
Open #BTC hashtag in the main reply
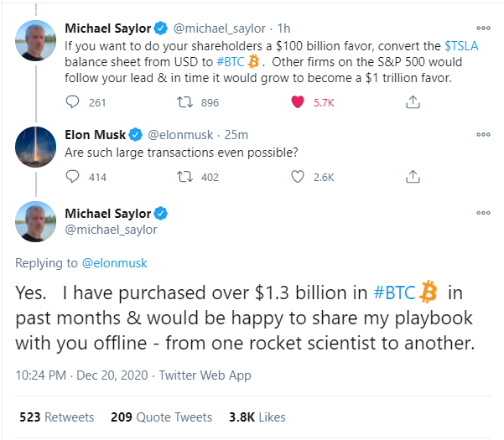[x=392, y=294]
